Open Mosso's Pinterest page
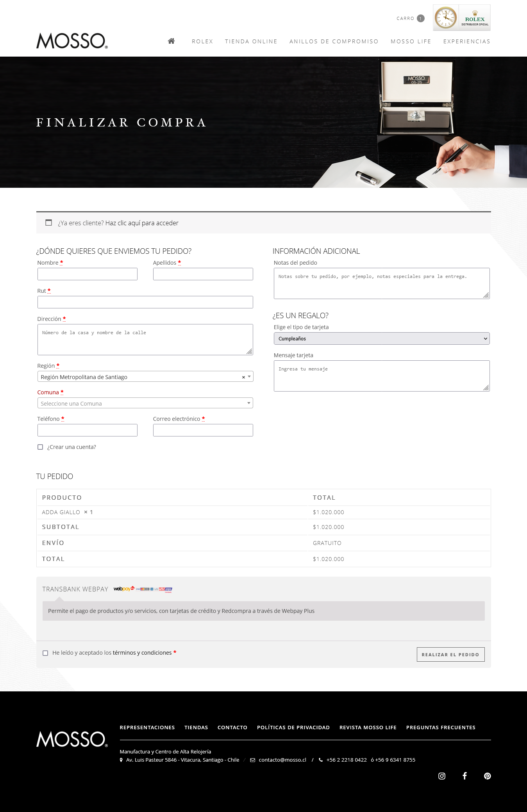This screenshot has width=527, height=812. pyautogui.click(x=487, y=776)
